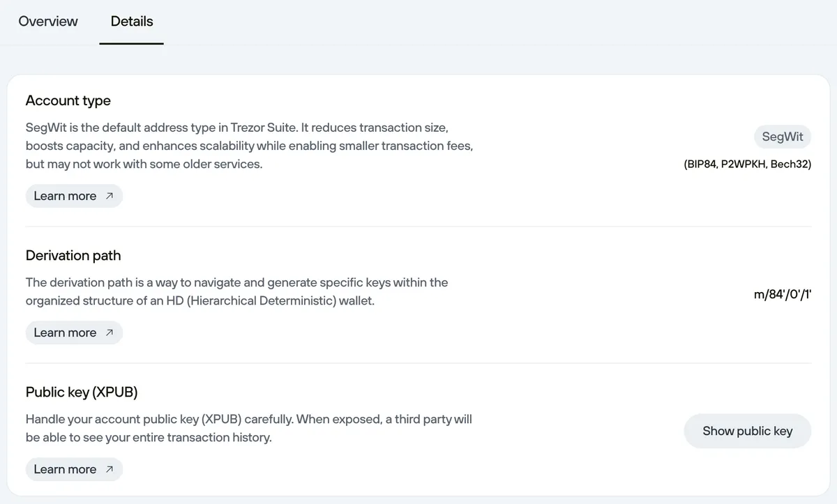
Task: Select the Details tab
Action: (x=131, y=22)
